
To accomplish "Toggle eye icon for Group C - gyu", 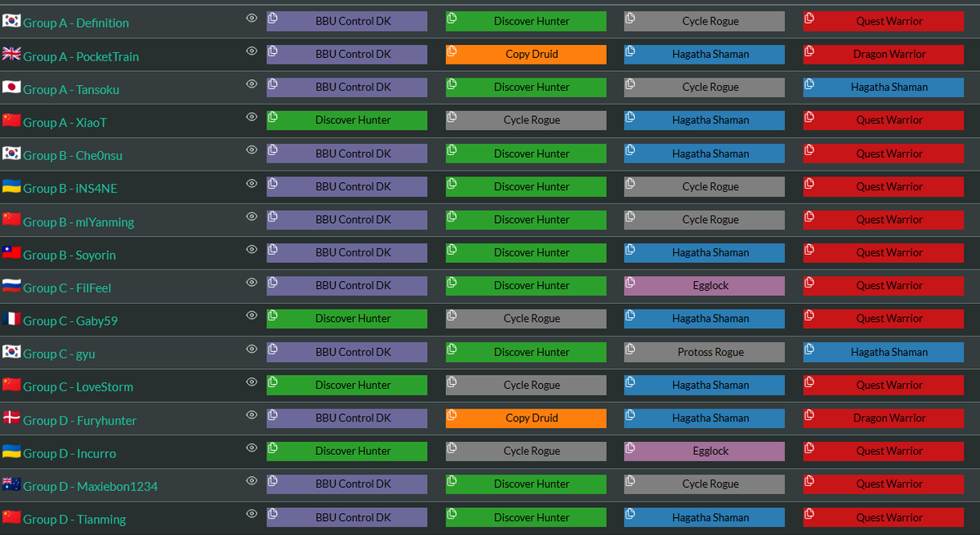I will 252,349.
